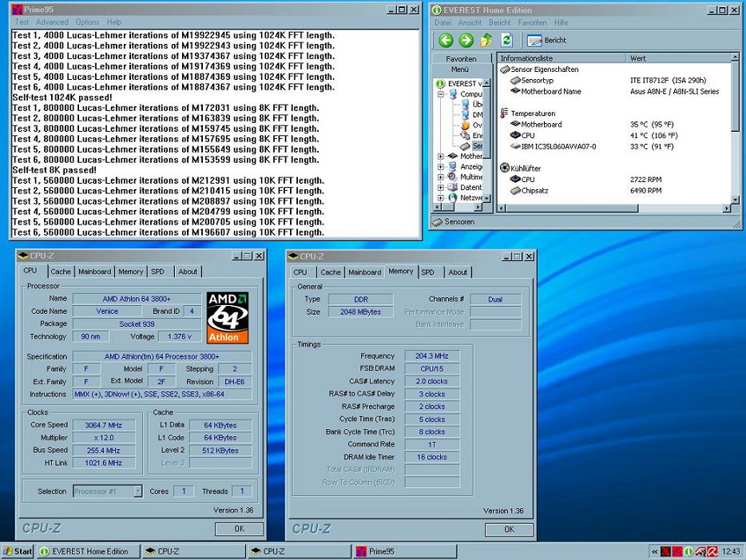
Task: Expand the Anzeige tree node
Action: pyautogui.click(x=441, y=166)
